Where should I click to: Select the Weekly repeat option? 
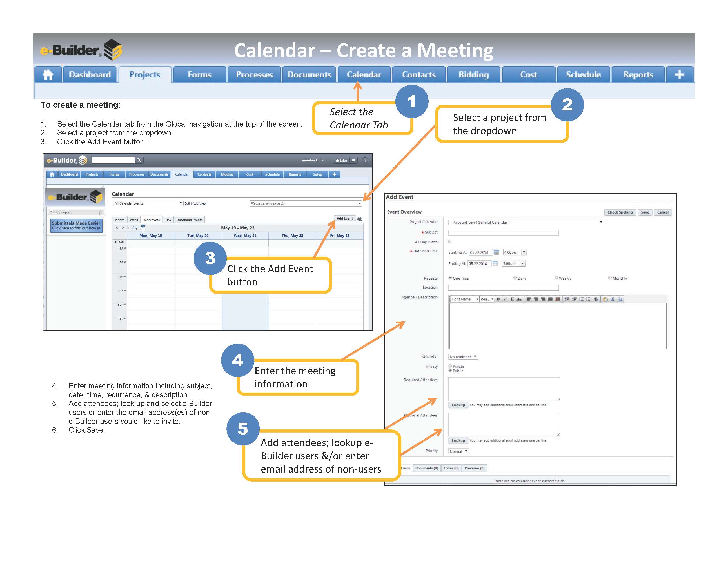coord(556,278)
